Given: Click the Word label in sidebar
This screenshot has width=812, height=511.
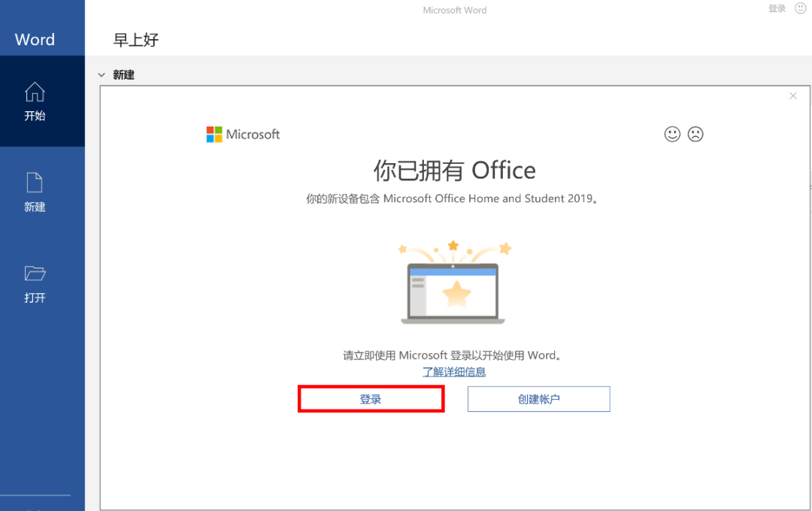Looking at the screenshot, I should coord(35,39).
